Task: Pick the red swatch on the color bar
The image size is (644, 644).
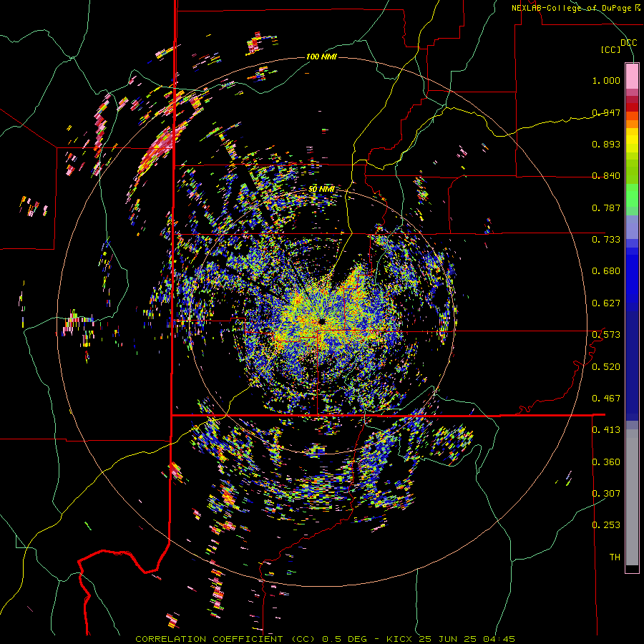Action: click(x=632, y=107)
